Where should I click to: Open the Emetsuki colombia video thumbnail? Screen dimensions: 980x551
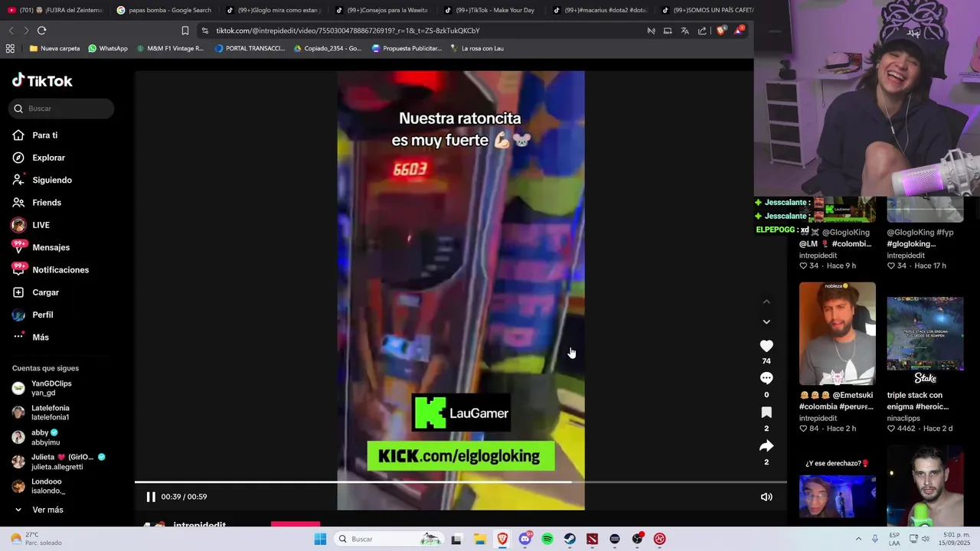pos(838,334)
